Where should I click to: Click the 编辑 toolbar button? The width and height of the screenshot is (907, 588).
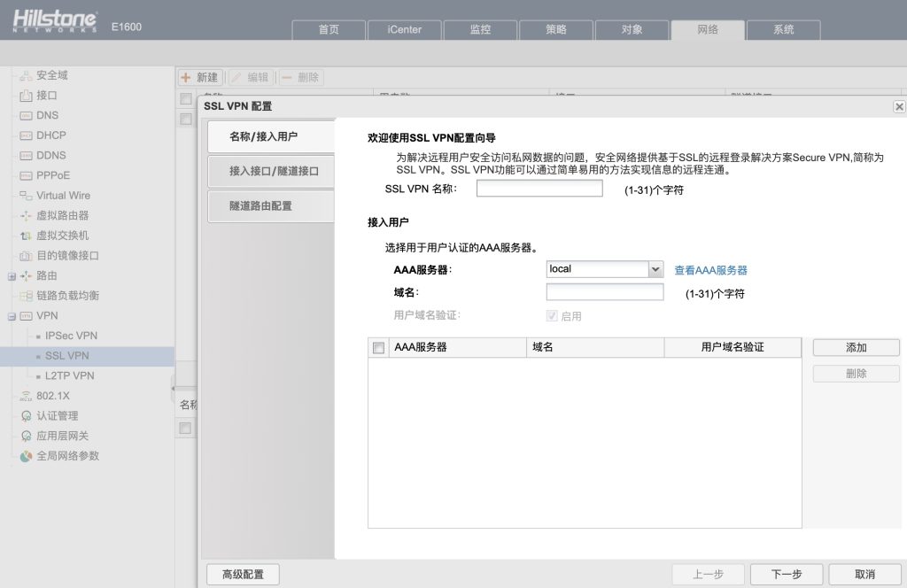pos(250,77)
